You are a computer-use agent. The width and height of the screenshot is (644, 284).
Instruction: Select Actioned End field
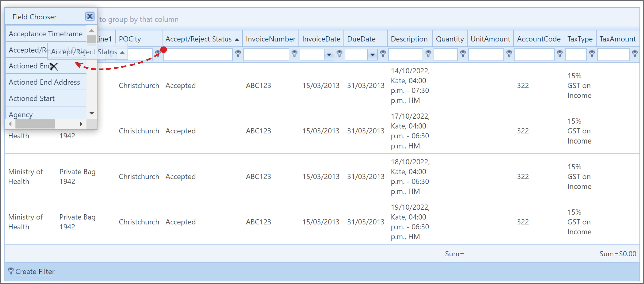46,66
